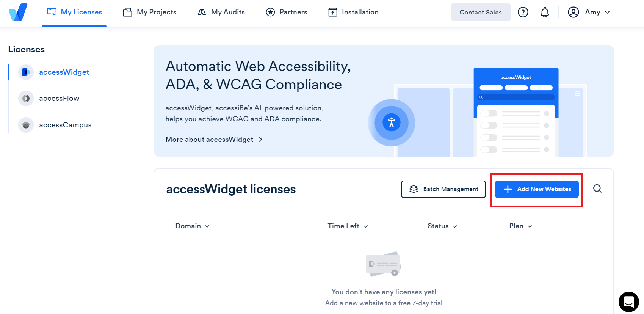Click the My Licenses monitor icon
This screenshot has height=314, width=644.
tap(52, 12)
